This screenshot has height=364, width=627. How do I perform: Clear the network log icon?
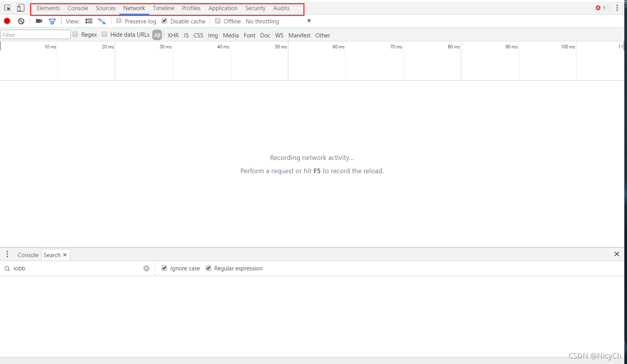[x=21, y=21]
